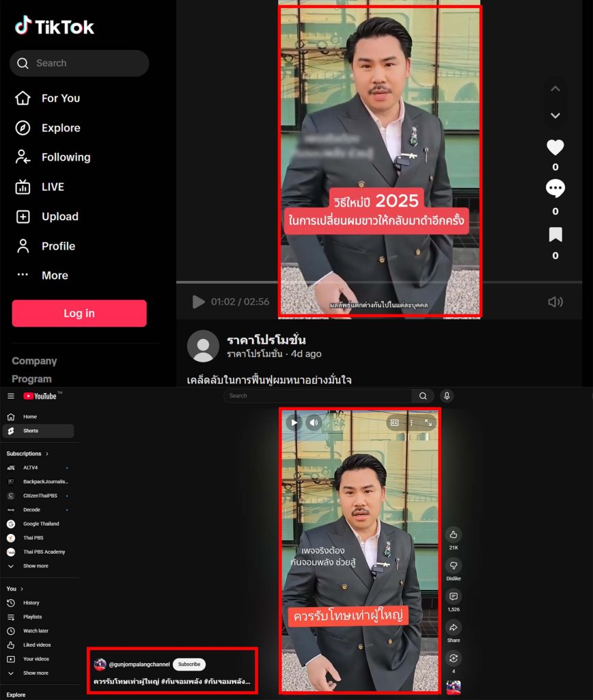Pause the YouTube Short with the play toggle
Screen dimensions: 593x700
click(x=294, y=422)
